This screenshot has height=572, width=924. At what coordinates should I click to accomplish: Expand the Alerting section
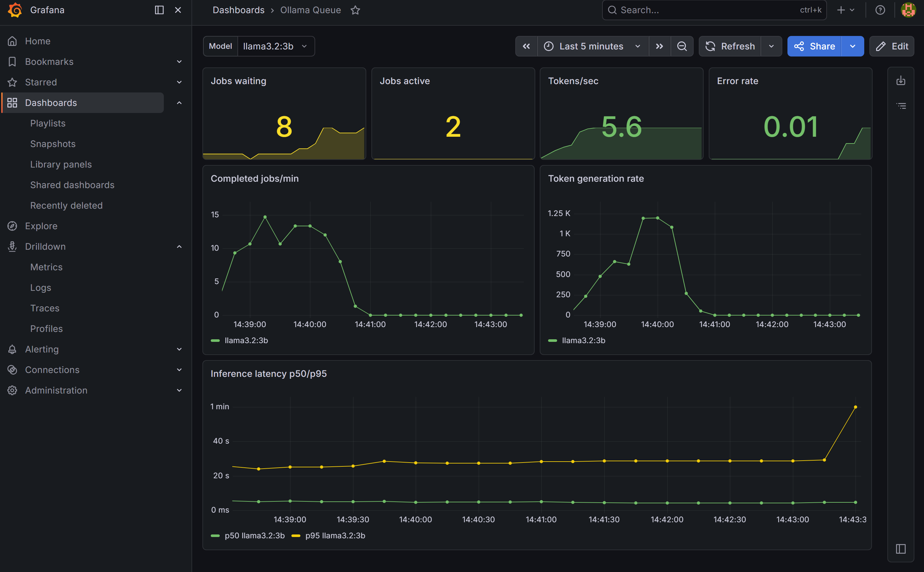[179, 349]
